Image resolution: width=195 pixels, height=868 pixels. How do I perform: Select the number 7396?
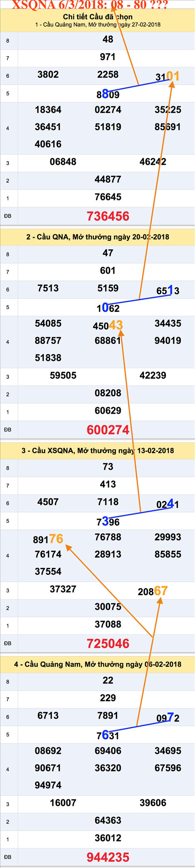coord(108,521)
